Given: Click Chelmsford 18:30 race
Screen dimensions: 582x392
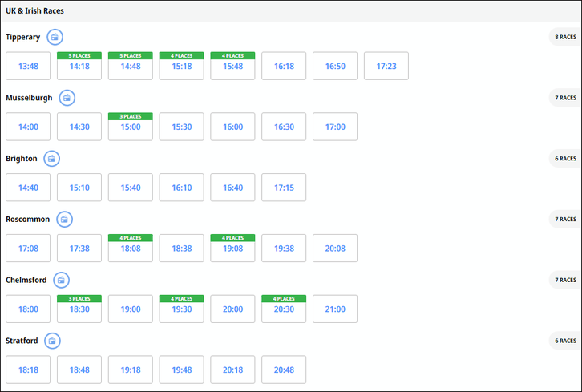Looking at the screenshot, I should (79, 309).
